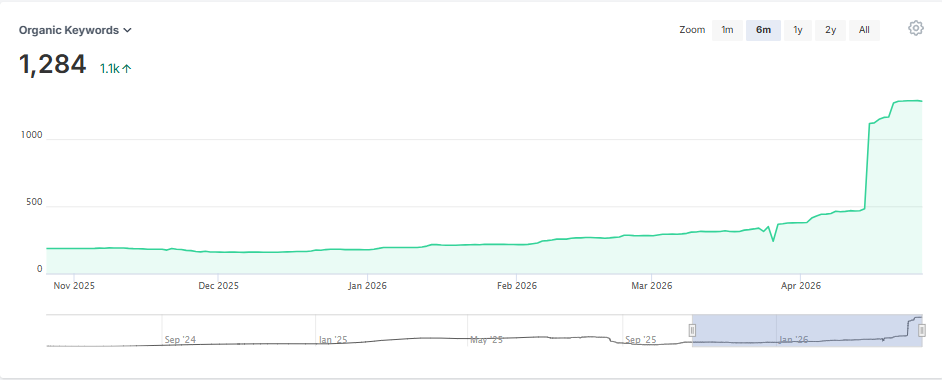Click the 1.1k increase indicator
Screen dimensions: 942x380
[x=115, y=68]
